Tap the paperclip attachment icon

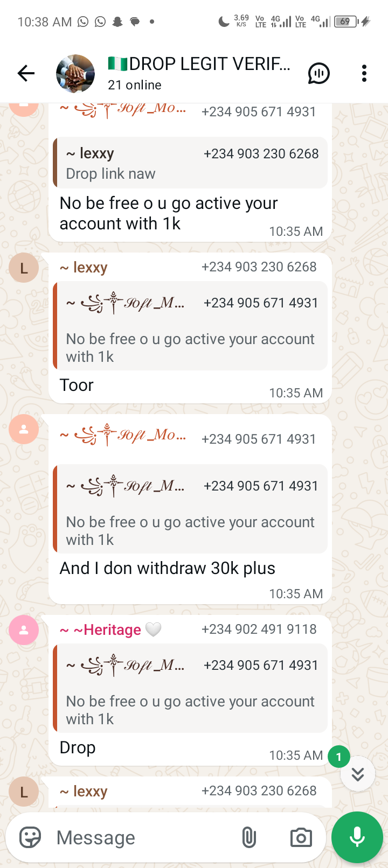click(248, 837)
